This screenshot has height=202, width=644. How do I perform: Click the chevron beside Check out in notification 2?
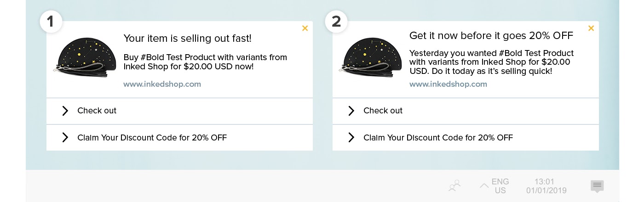point(351,111)
